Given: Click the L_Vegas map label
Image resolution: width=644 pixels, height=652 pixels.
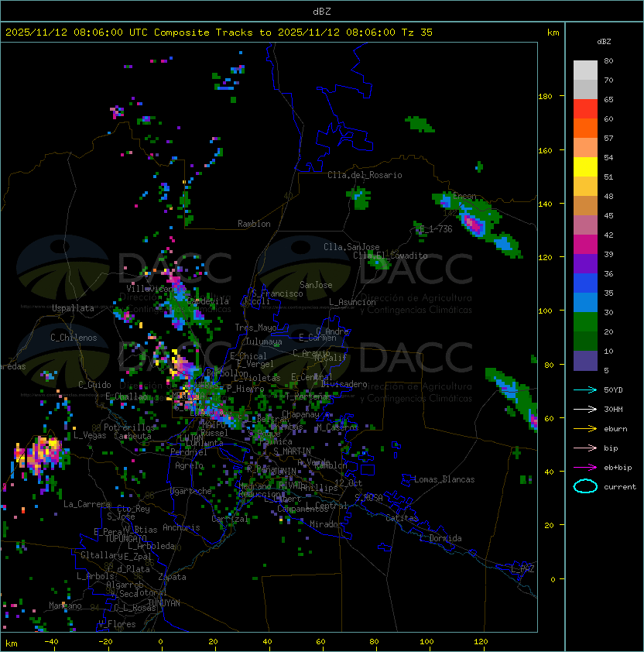Looking at the screenshot, I should [x=90, y=435].
